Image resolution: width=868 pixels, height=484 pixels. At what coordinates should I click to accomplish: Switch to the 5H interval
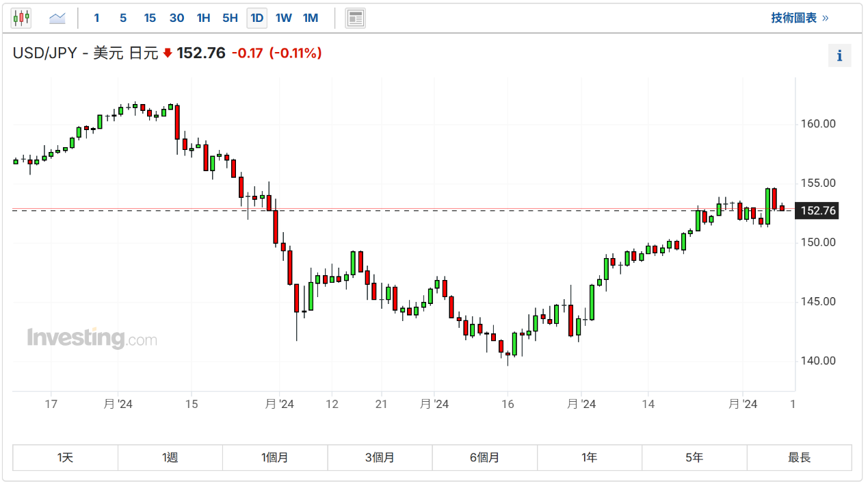[x=230, y=18]
